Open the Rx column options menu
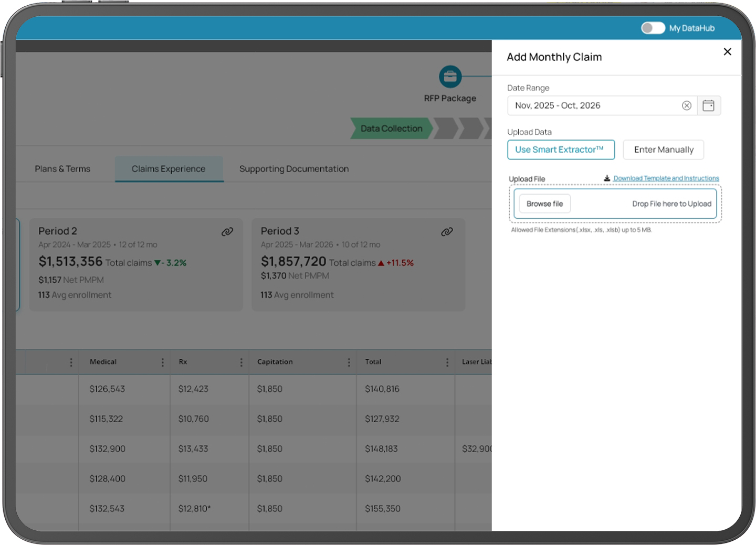The height and width of the screenshot is (545, 756). 241,362
